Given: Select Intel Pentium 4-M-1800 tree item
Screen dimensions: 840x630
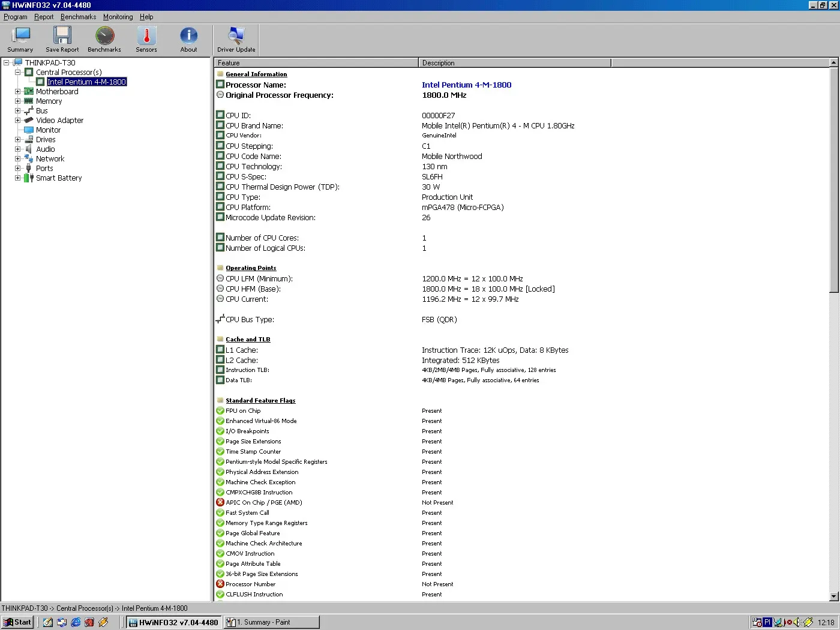Looking at the screenshot, I should pos(86,82).
